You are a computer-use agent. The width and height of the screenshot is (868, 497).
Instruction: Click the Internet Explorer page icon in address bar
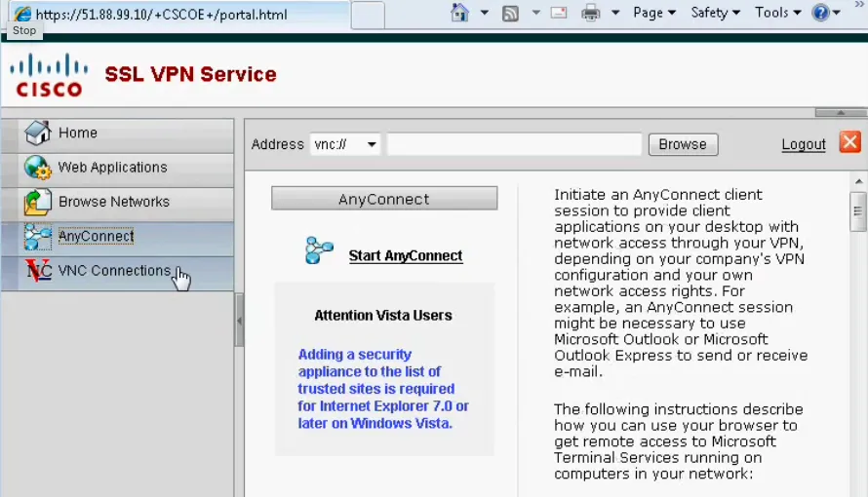(x=22, y=14)
